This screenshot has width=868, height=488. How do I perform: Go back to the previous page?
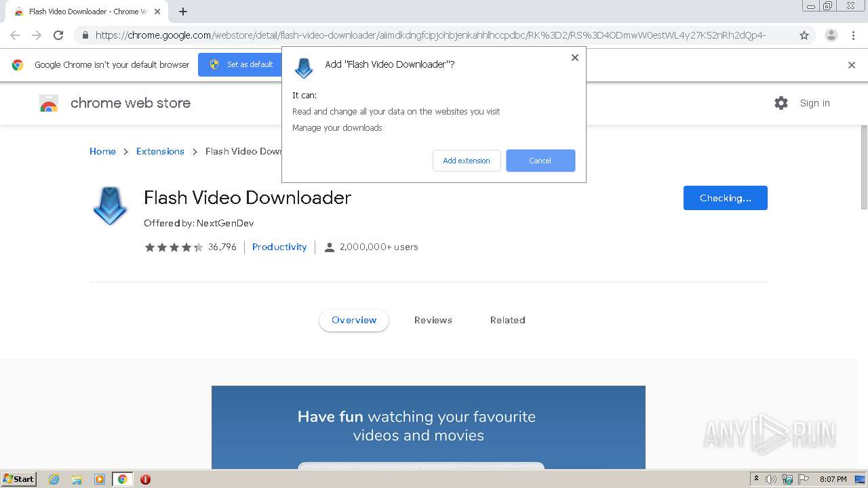[x=15, y=35]
